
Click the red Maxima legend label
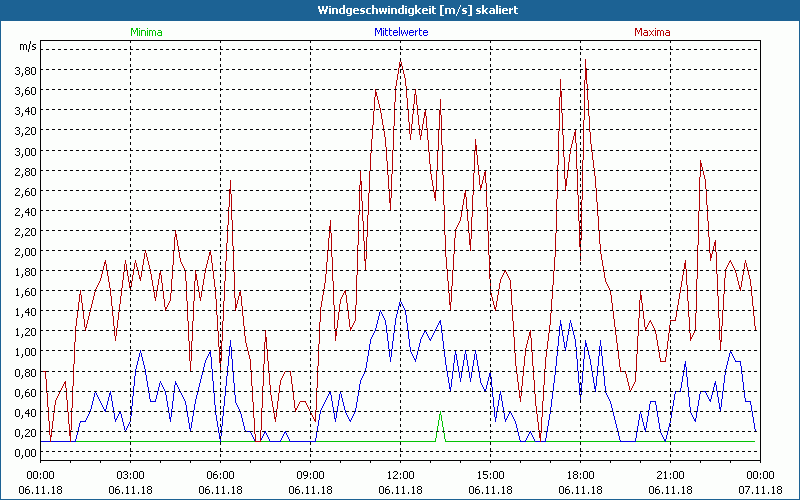click(x=652, y=32)
